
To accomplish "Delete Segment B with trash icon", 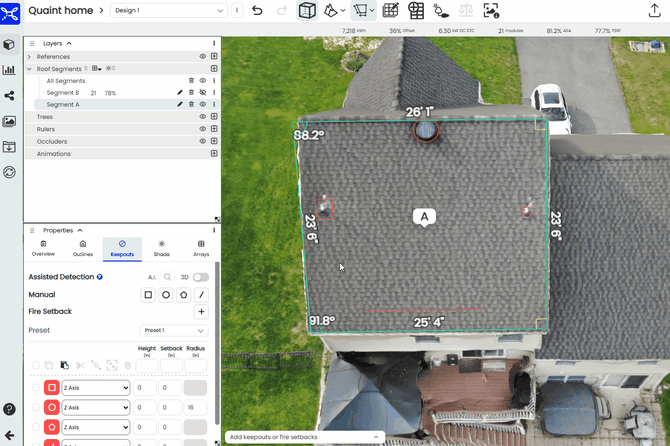I will pos(191,92).
